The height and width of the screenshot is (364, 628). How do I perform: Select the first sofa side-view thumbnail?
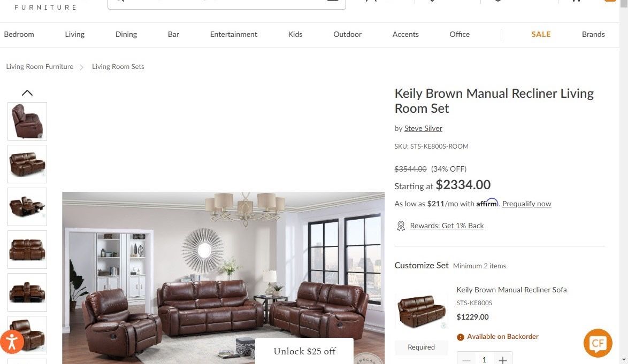point(27,121)
